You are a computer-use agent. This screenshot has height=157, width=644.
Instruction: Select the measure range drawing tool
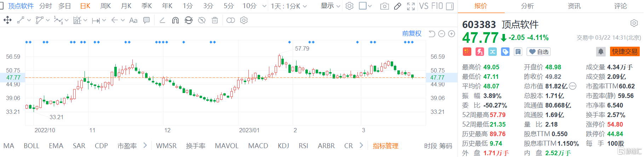pos(96,21)
